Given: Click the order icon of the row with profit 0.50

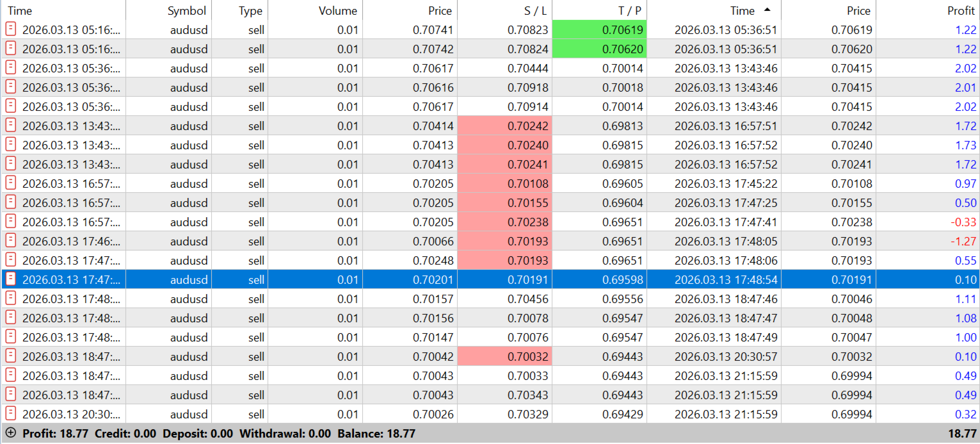Looking at the screenshot, I should point(11,202).
